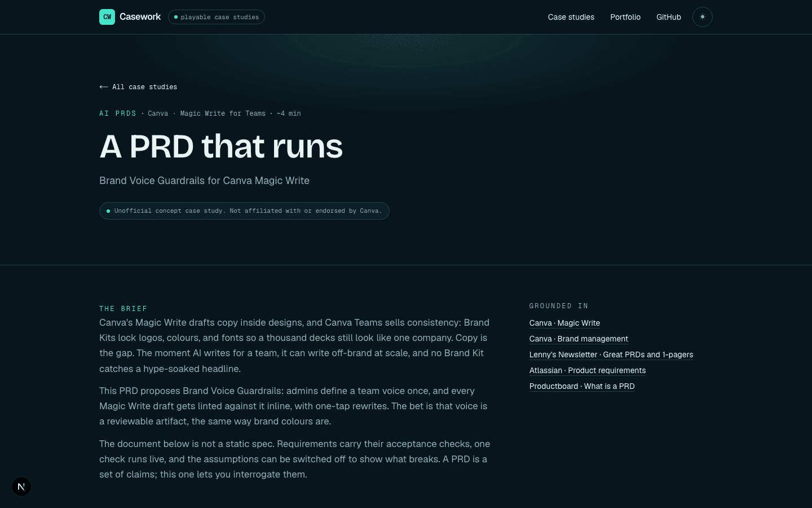The height and width of the screenshot is (508, 812).
Task: Click the A PRD that runs heading
Action: 221,146
